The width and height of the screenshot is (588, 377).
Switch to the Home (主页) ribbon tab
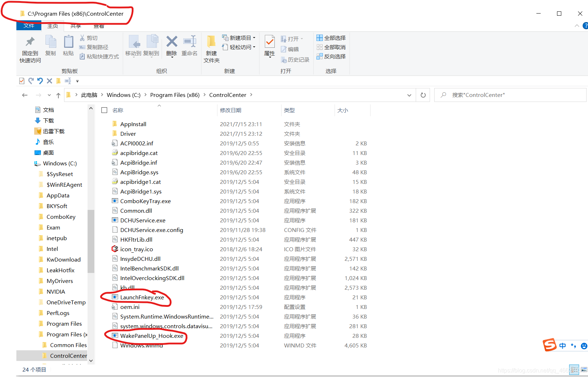53,26
